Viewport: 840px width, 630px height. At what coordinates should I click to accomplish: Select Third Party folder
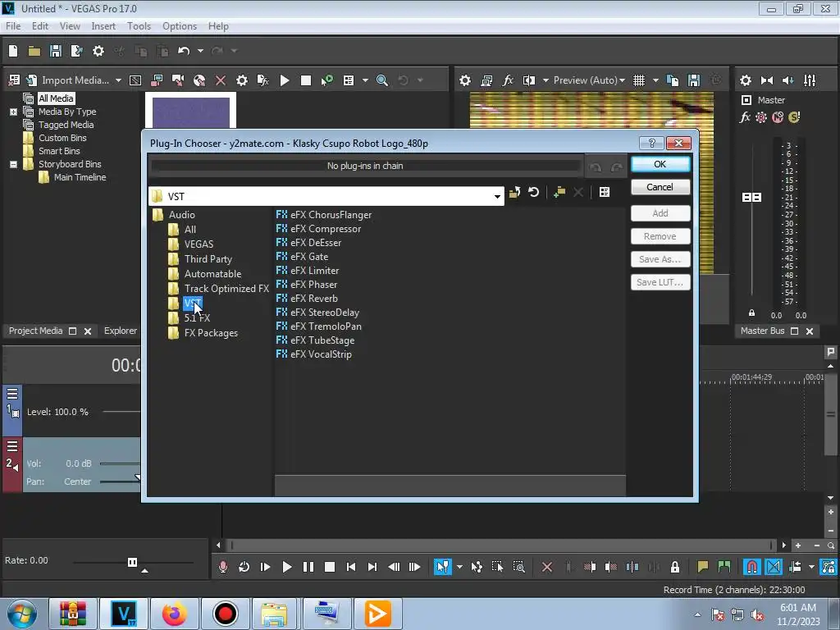pyautogui.click(x=208, y=259)
